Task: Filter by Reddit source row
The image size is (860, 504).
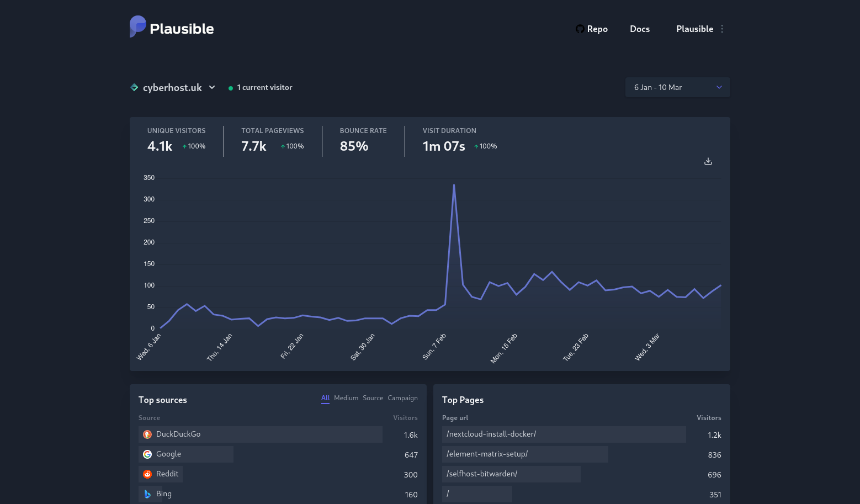Action: click(x=278, y=474)
